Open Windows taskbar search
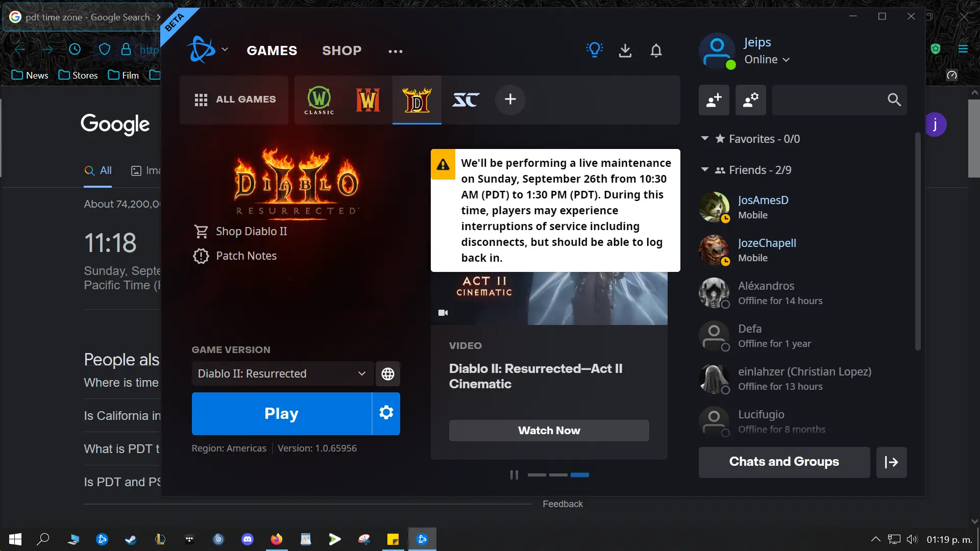980x551 pixels. point(43,539)
